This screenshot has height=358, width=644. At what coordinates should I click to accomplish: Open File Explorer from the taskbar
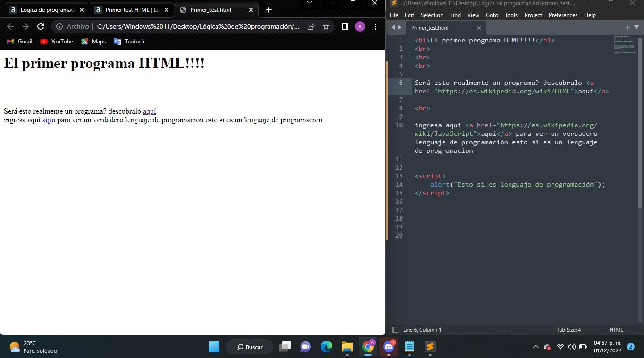[x=347, y=347]
